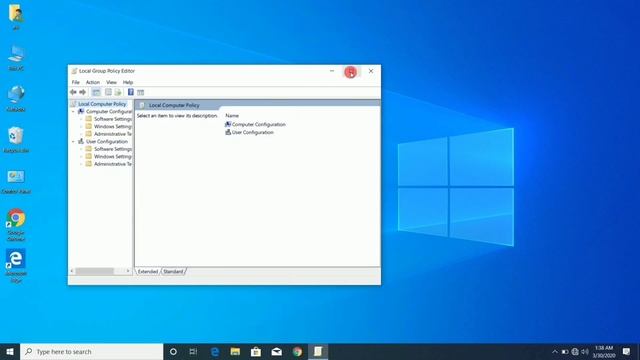Viewport: 640px width, 360px height.
Task: Launch Edge from the taskbar
Action: click(x=215, y=351)
